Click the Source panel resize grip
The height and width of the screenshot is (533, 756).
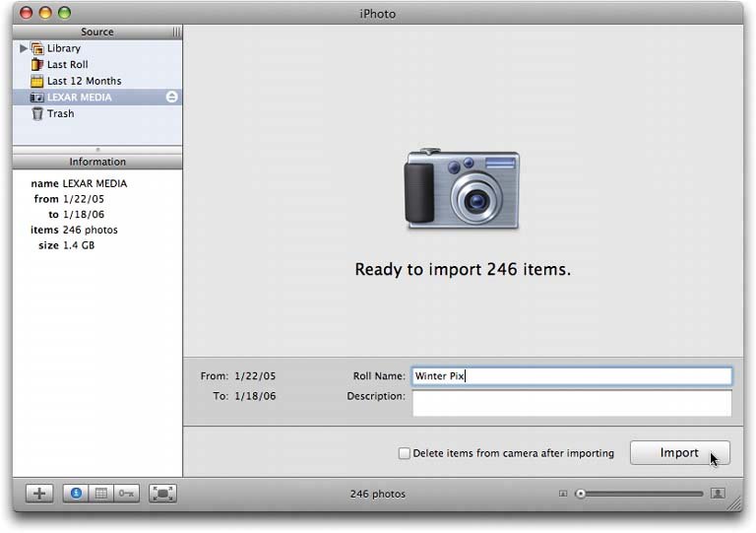coord(176,33)
